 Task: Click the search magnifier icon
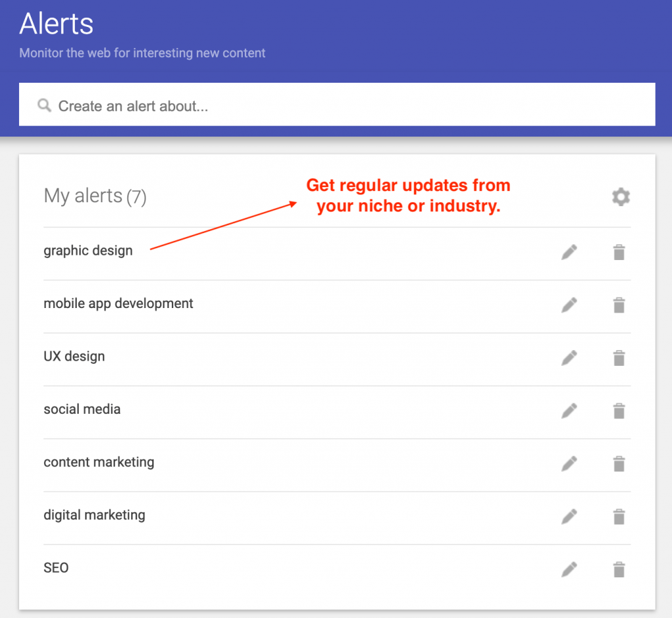(x=44, y=105)
